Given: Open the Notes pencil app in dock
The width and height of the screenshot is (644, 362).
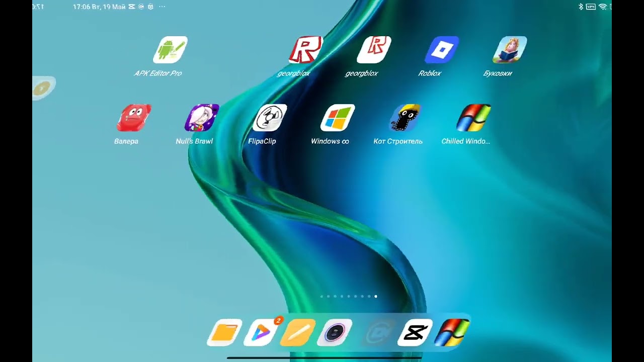Looking at the screenshot, I should point(298,332).
